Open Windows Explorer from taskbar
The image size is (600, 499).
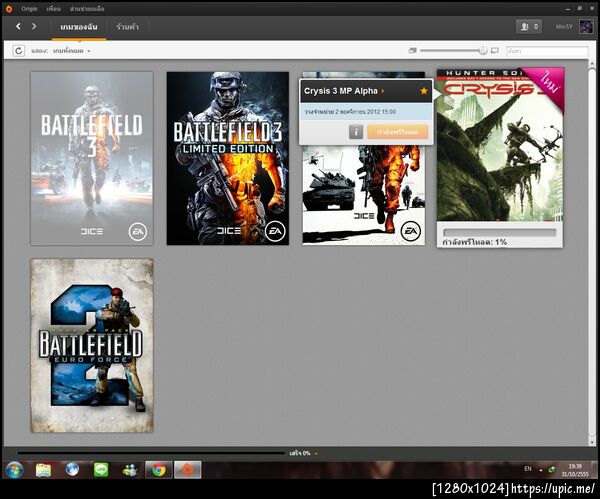coord(43,470)
